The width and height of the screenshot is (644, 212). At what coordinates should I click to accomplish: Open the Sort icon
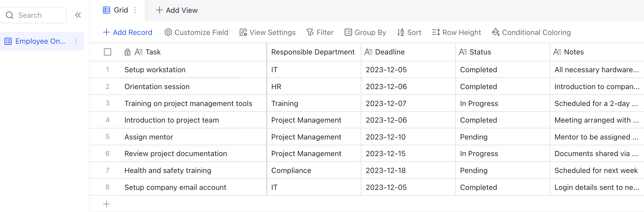click(401, 32)
